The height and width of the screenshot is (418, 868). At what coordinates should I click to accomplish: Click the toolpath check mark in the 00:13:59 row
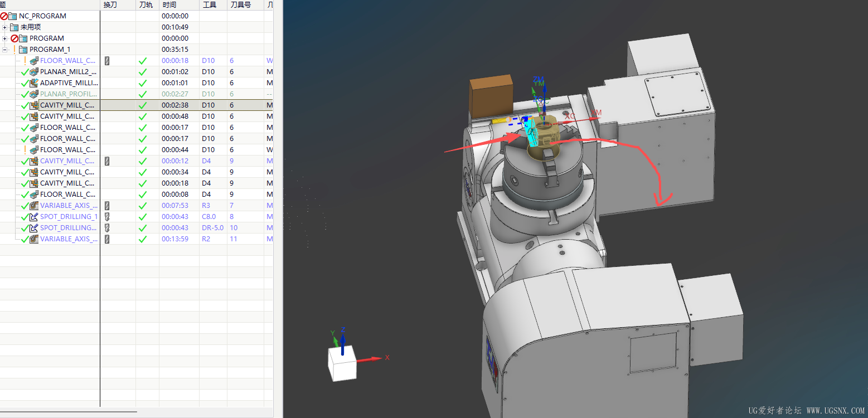(143, 239)
